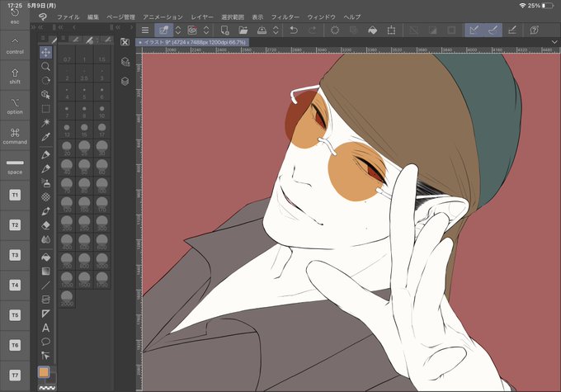This screenshot has width=561, height=392.
Task: Select the Gradient tool
Action: 46,272
